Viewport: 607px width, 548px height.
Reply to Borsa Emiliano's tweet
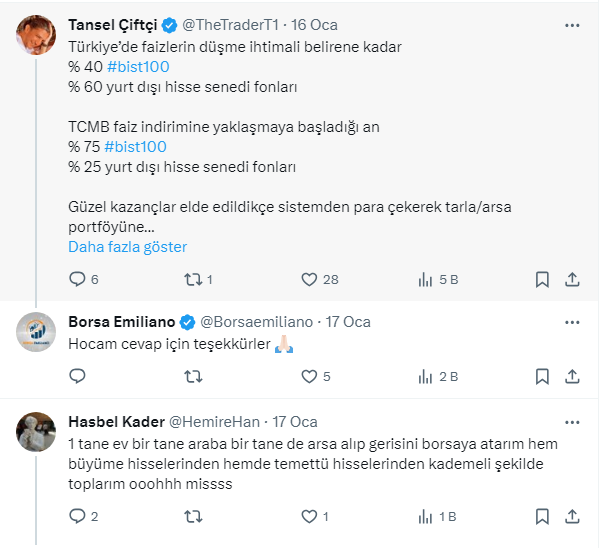tap(77, 377)
